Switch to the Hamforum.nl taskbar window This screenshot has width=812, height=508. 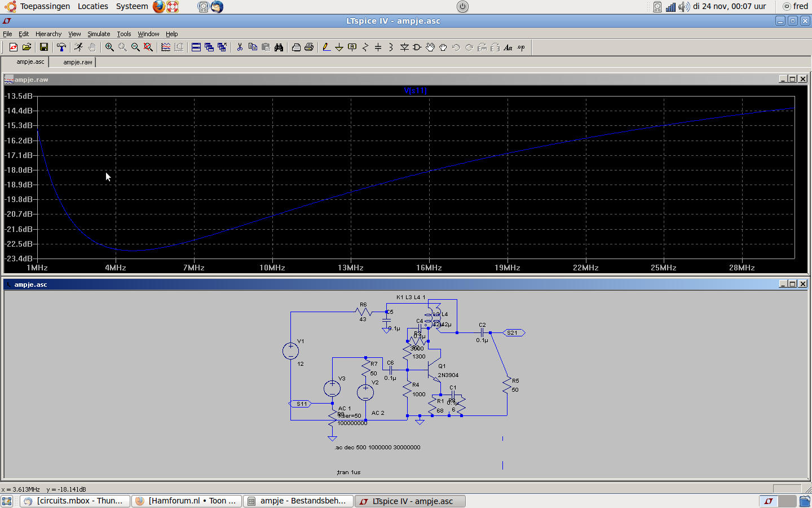[x=187, y=501]
